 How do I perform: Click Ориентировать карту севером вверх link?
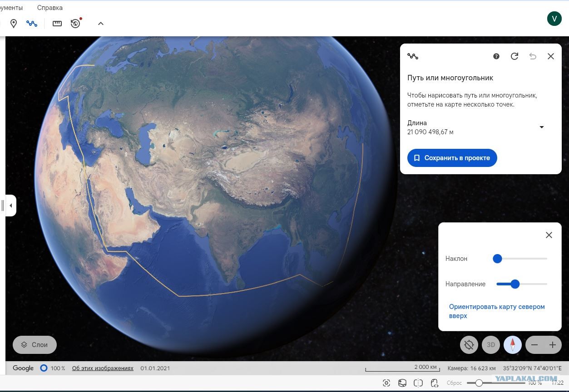[x=497, y=311]
